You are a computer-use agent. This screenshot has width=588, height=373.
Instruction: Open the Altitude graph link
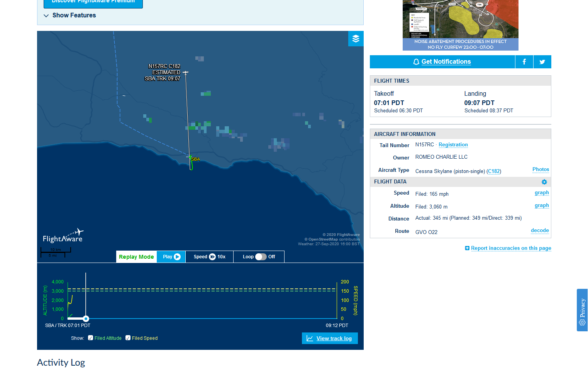click(x=542, y=205)
